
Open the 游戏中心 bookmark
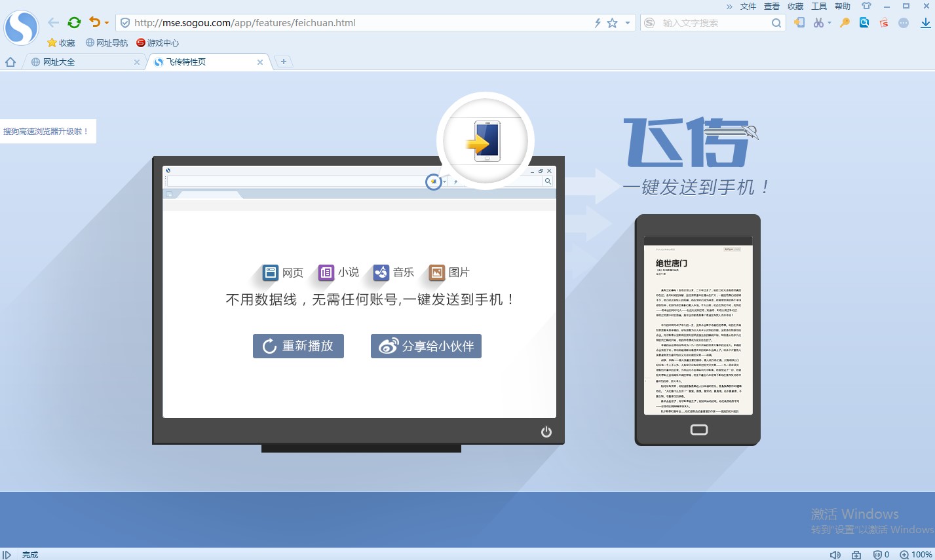pyautogui.click(x=158, y=43)
